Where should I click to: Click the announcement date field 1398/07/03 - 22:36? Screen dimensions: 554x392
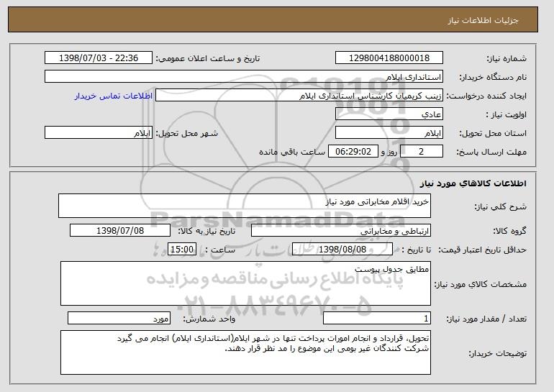99,58
